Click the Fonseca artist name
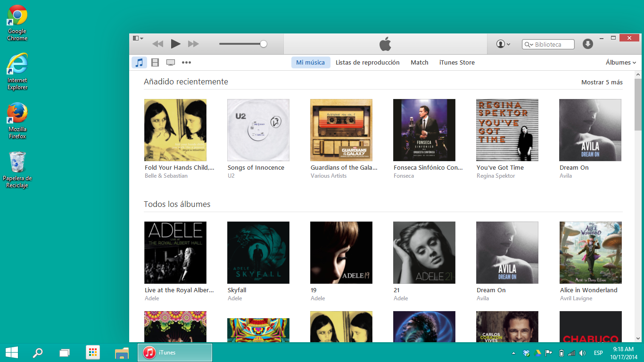 [404, 176]
